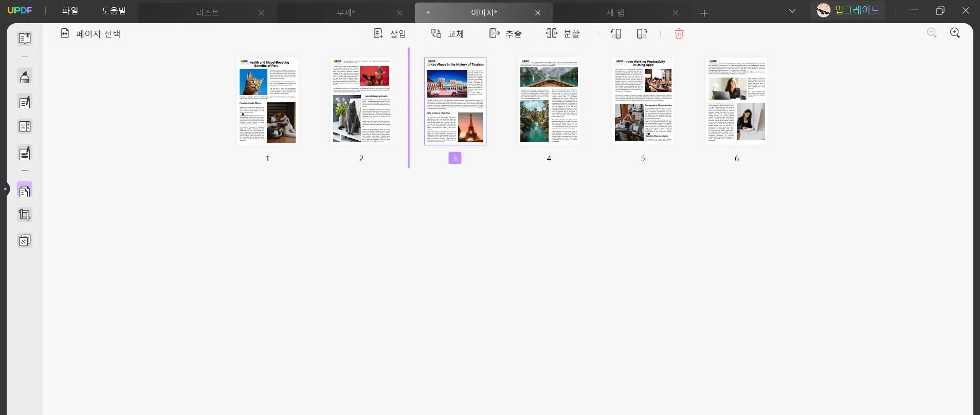Click the page number label 6
The width and height of the screenshot is (980, 415).
737,159
